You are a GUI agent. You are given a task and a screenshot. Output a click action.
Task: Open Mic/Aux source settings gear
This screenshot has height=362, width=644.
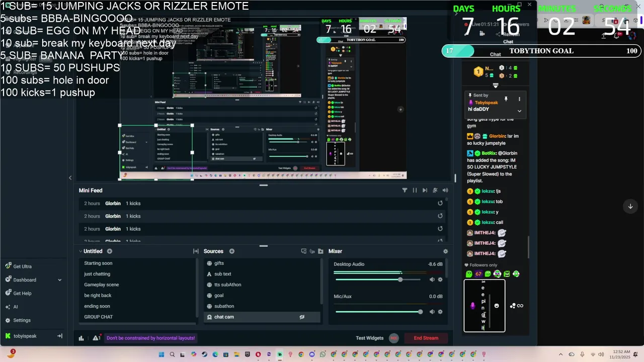[440, 312]
